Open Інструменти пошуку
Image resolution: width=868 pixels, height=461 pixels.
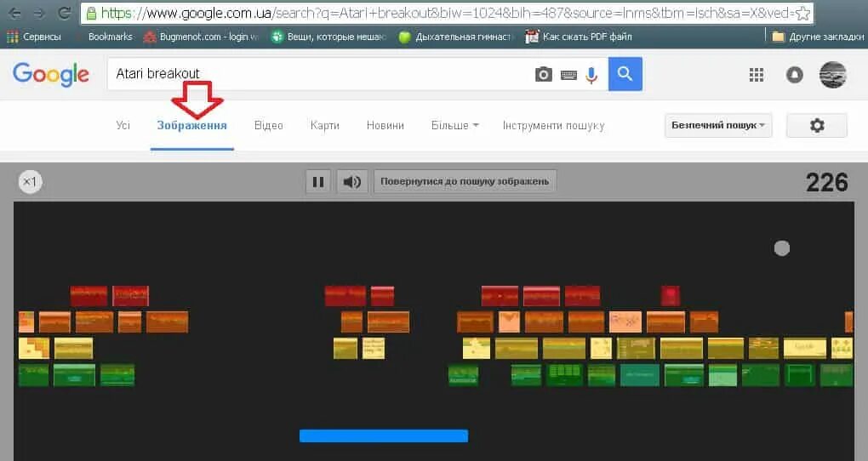(x=554, y=125)
